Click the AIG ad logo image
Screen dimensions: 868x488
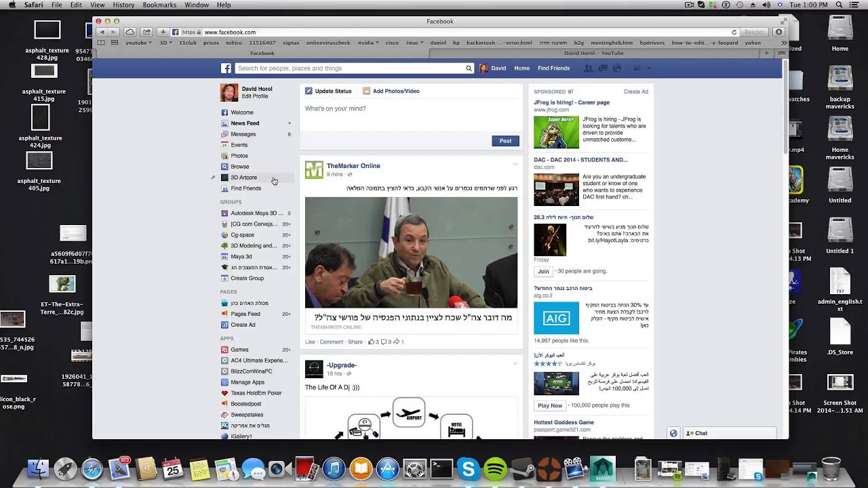coord(556,318)
